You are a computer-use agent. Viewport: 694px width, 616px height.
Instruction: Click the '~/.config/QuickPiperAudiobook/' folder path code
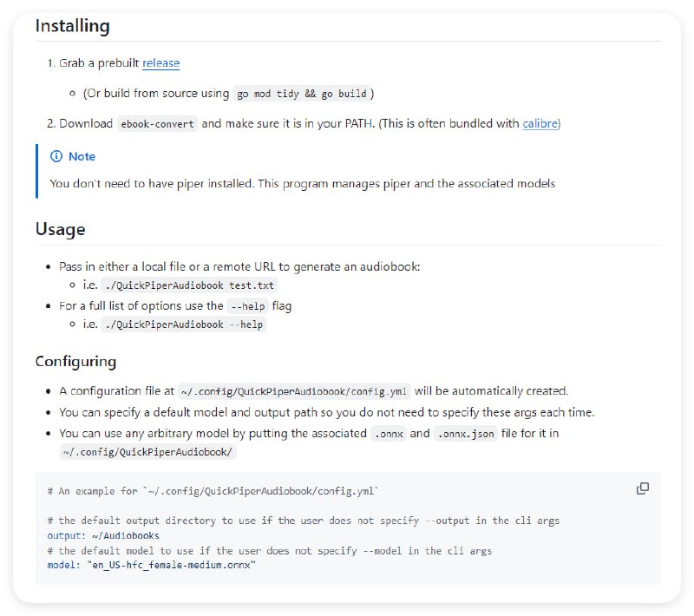[147, 453]
